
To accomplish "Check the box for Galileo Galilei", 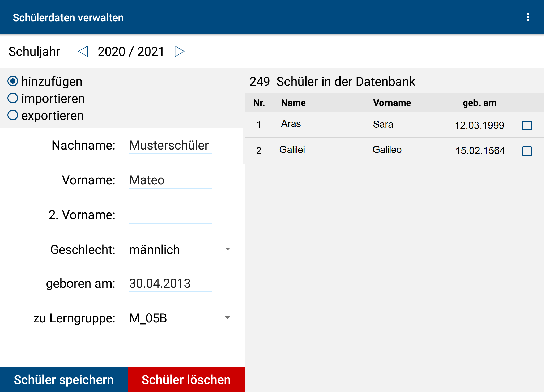I will 527,151.
